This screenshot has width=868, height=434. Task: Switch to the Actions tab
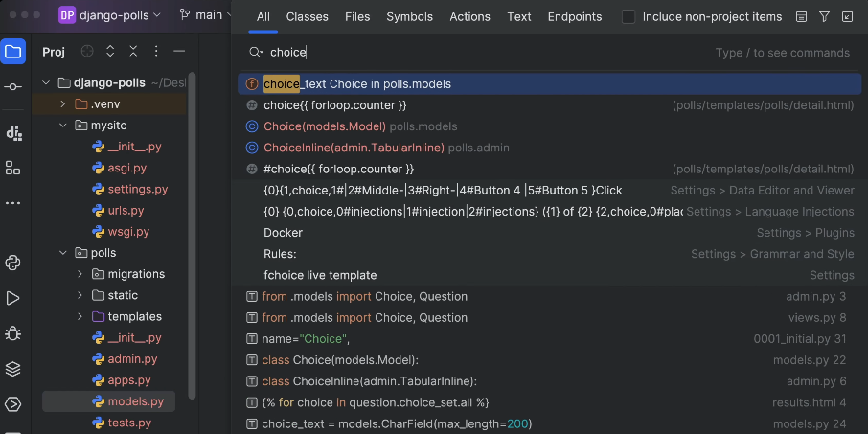[x=470, y=17]
